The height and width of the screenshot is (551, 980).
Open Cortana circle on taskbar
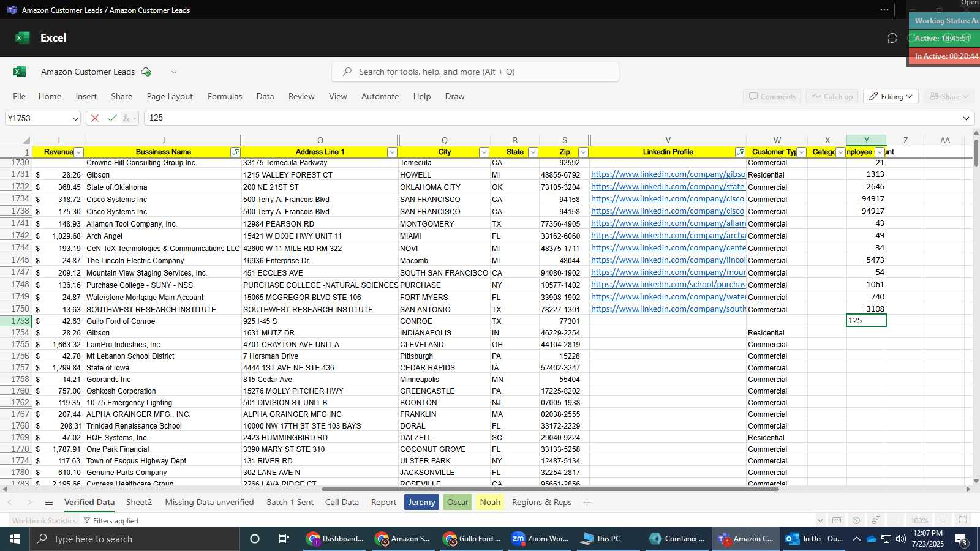coord(255,539)
